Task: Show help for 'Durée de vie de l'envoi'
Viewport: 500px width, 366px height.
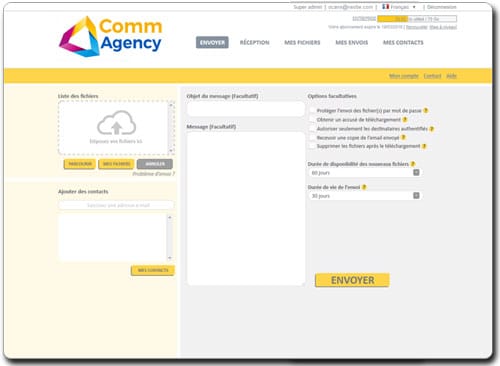Action: point(364,187)
